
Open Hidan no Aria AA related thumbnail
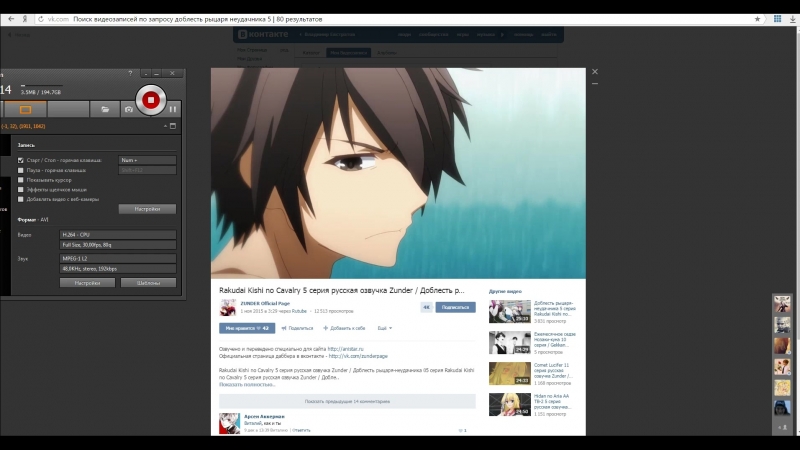pyautogui.click(x=510, y=405)
